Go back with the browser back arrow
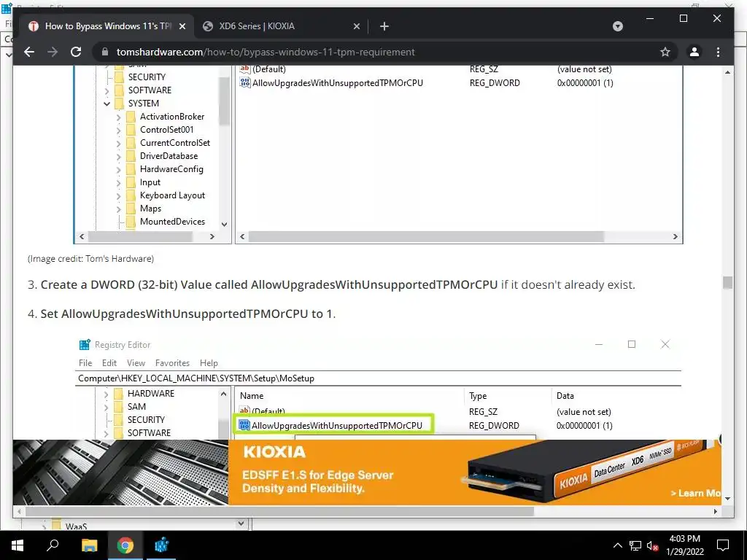 29,52
